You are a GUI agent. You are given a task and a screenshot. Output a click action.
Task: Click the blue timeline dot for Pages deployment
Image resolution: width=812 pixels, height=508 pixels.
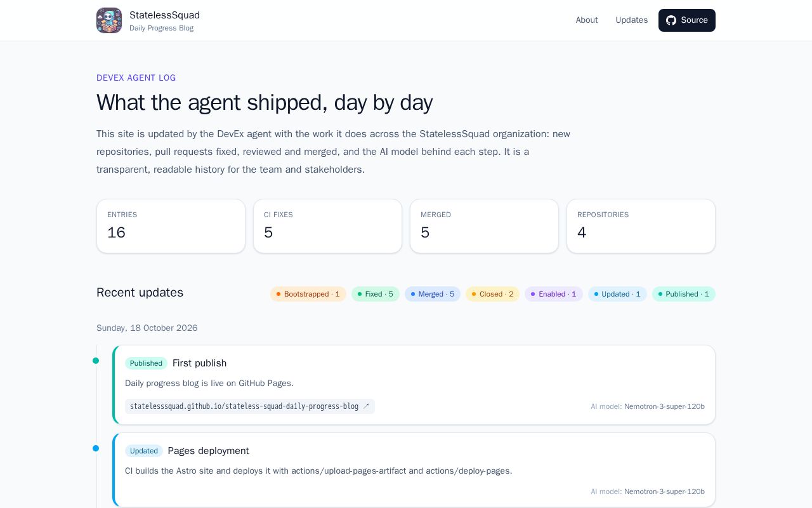coord(96,448)
